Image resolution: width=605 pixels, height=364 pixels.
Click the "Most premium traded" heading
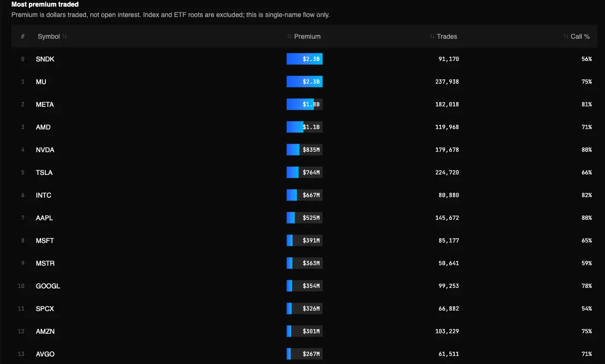45,4
